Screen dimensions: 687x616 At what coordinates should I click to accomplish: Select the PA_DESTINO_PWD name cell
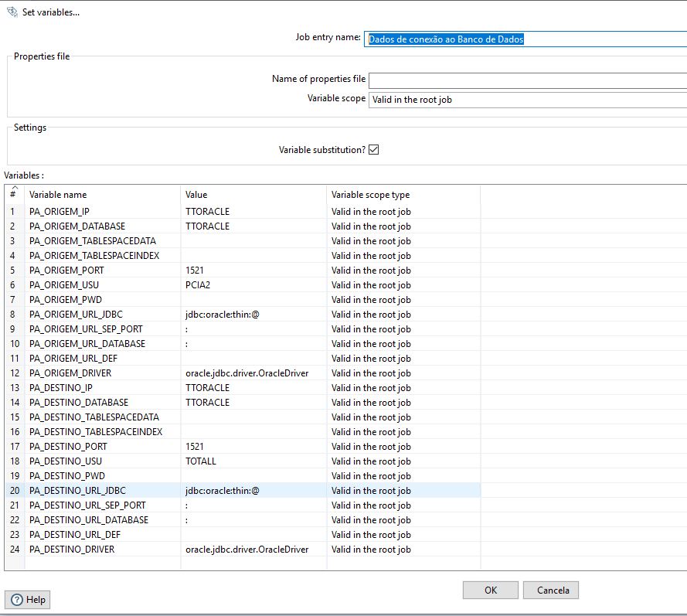click(103, 476)
